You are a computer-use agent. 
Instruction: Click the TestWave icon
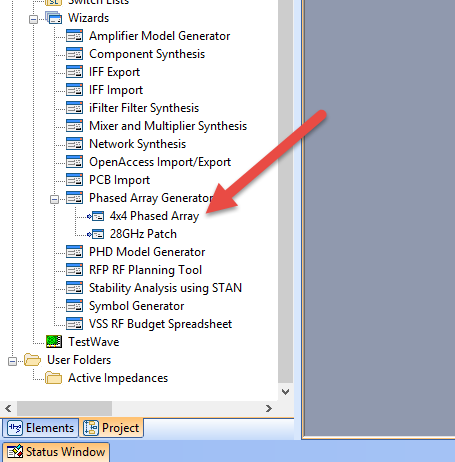tap(54, 342)
